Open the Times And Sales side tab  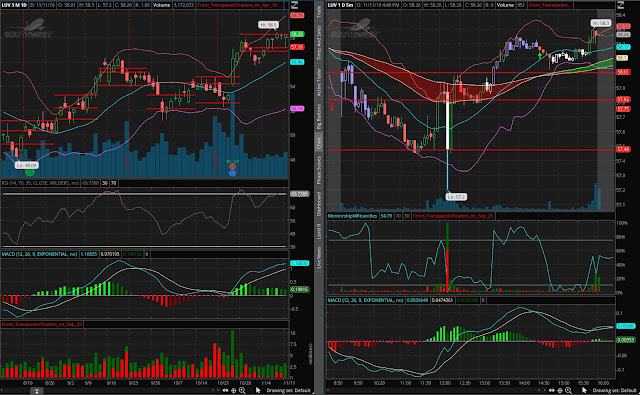click(319, 43)
